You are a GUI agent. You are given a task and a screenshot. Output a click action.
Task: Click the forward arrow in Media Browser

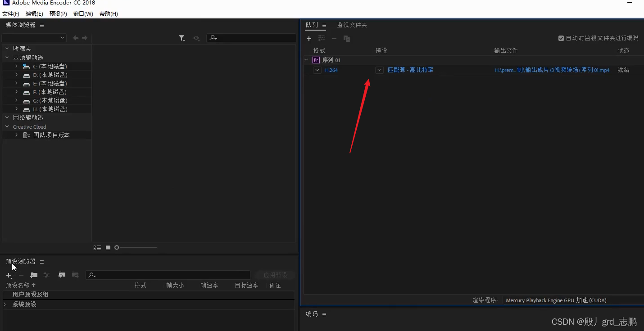click(x=85, y=38)
